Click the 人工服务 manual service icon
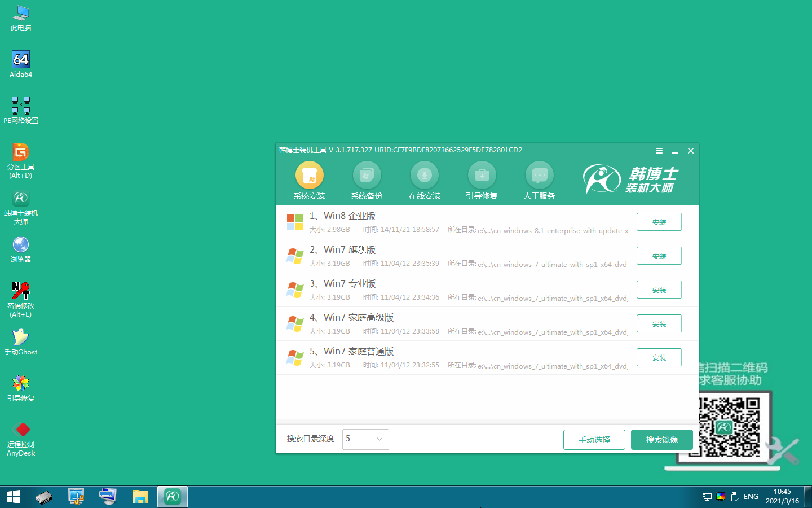This screenshot has height=508, width=812. coord(539,176)
